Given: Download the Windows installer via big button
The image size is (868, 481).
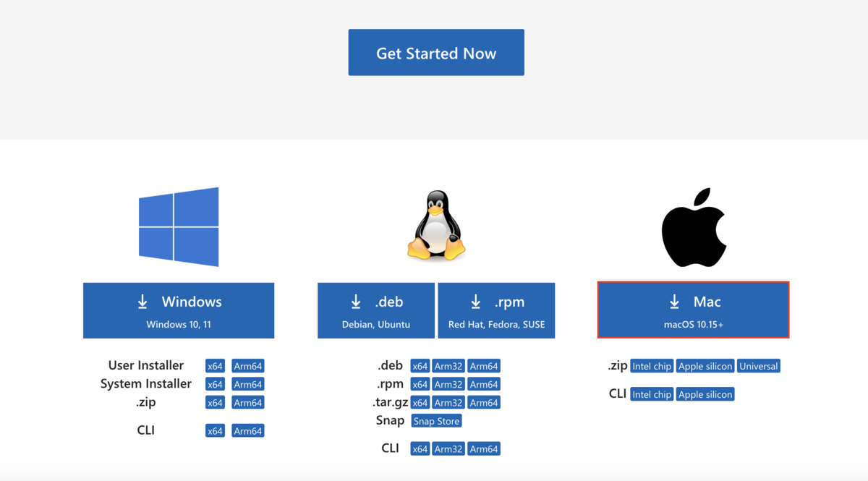Looking at the screenshot, I should (179, 310).
